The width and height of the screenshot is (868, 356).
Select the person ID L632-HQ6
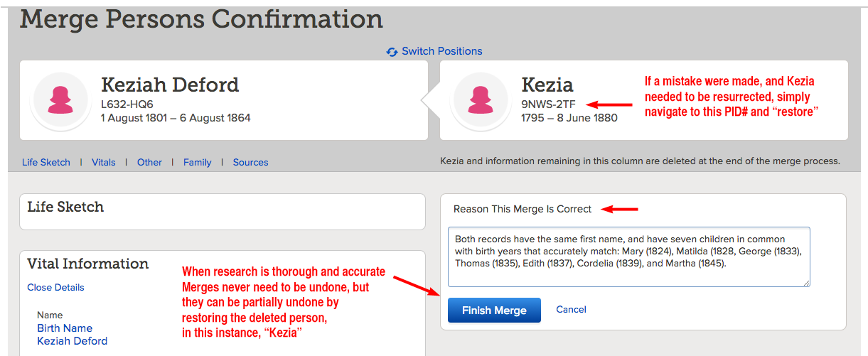pyautogui.click(x=127, y=104)
